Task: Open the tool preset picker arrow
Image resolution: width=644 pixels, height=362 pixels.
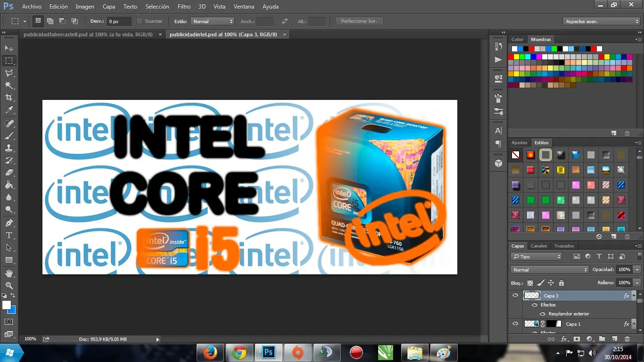Action: click(25, 21)
